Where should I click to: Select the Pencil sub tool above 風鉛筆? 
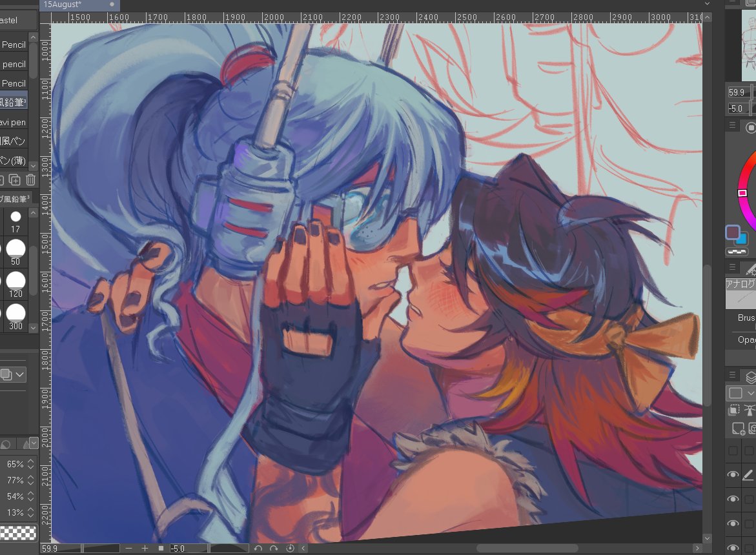pyautogui.click(x=14, y=83)
